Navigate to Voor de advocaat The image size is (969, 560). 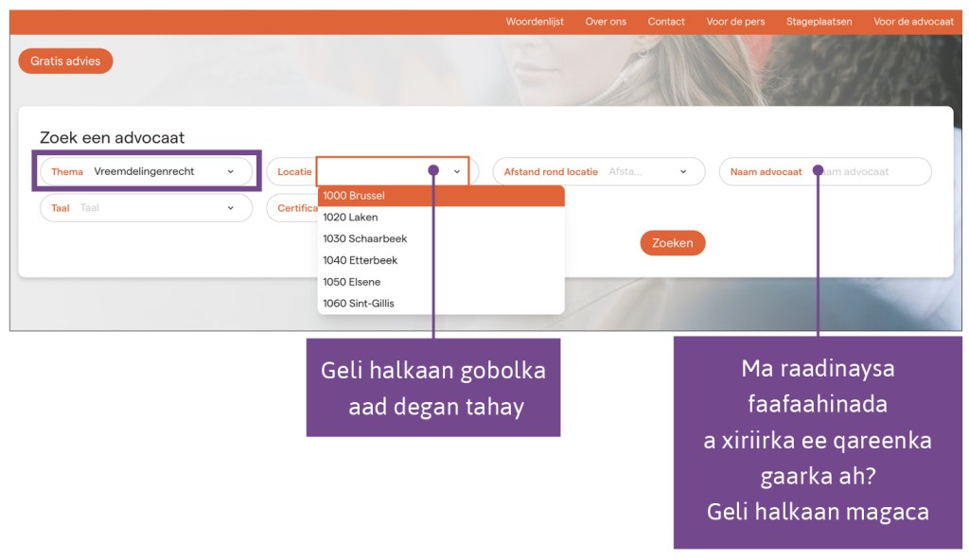click(912, 21)
